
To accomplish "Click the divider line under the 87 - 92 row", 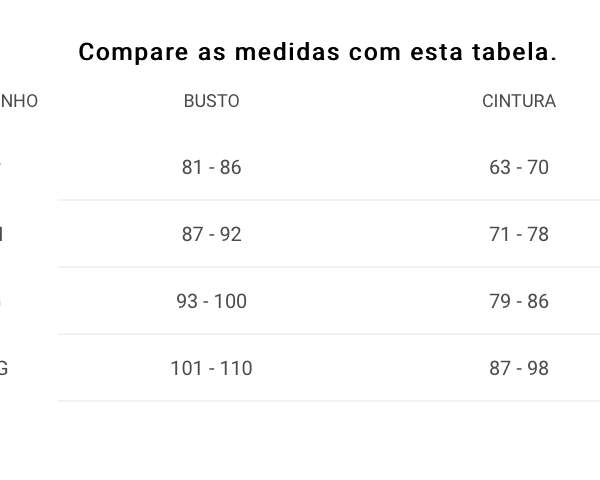I will pos(329,267).
